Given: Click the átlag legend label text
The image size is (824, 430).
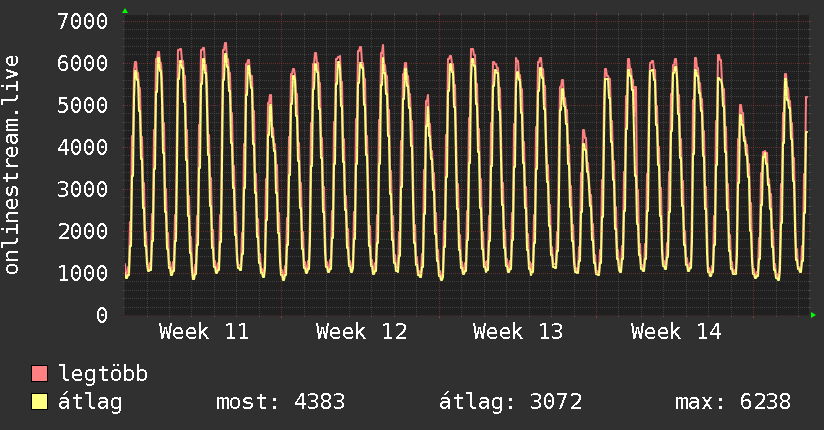Looking at the screenshot, I should coord(90,403).
